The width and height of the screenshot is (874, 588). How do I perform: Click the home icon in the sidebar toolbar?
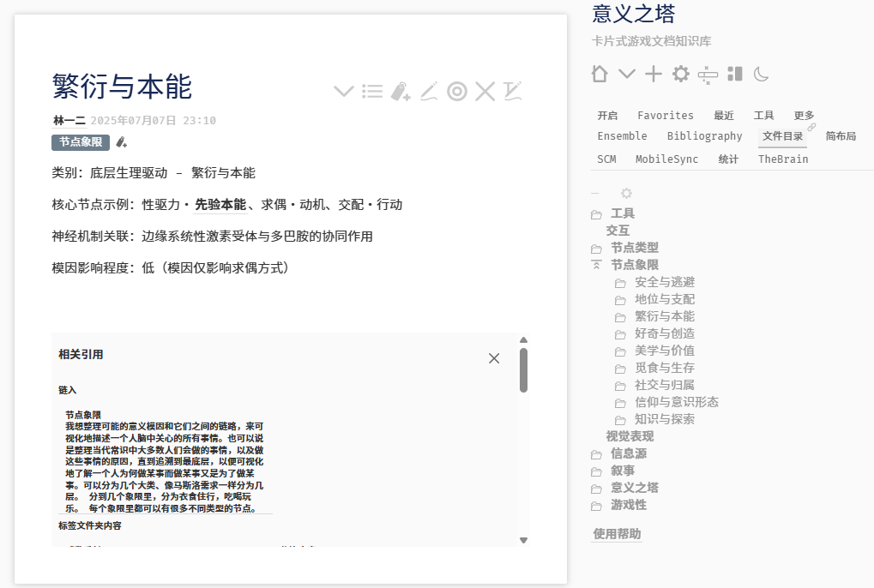[600, 74]
